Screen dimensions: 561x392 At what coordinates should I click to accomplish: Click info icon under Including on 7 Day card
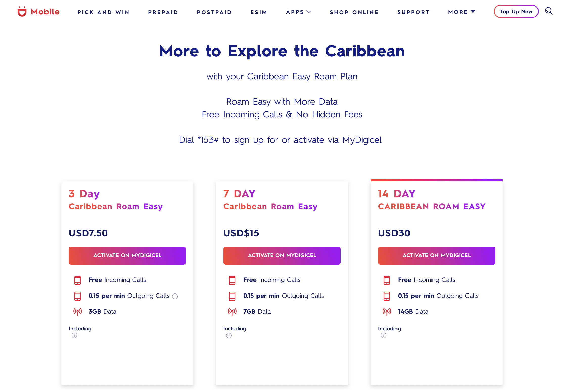coord(229,335)
